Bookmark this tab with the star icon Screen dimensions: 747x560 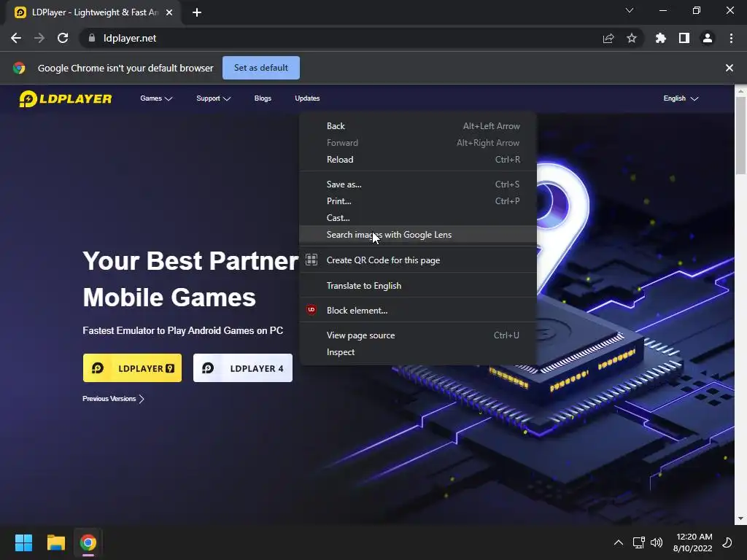pyautogui.click(x=632, y=38)
